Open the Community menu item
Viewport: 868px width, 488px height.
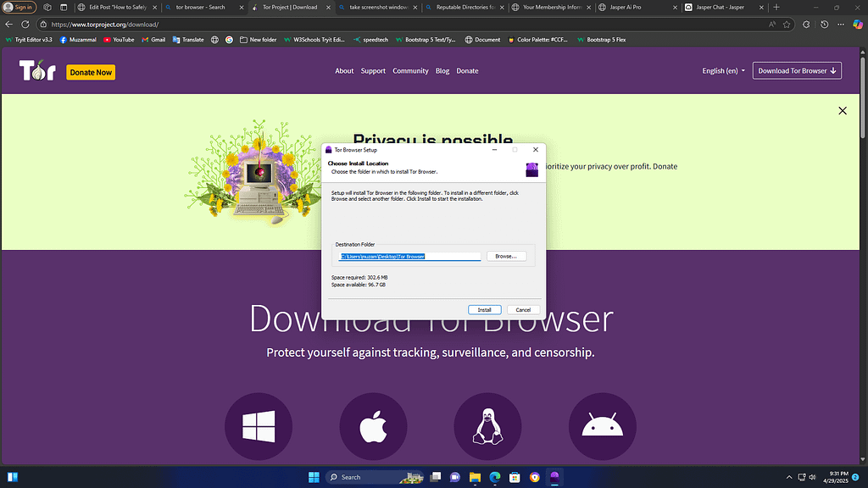(410, 71)
